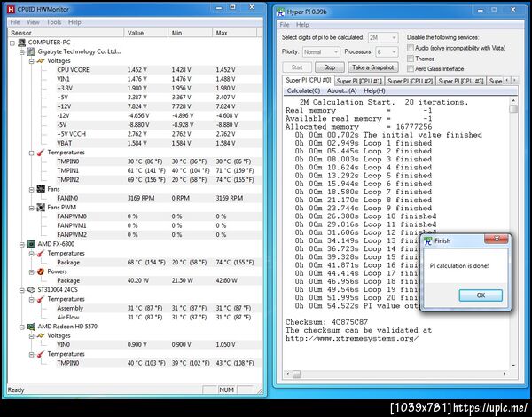Open HWMonitor Help menu
The image size is (532, 417).
[x=74, y=22]
